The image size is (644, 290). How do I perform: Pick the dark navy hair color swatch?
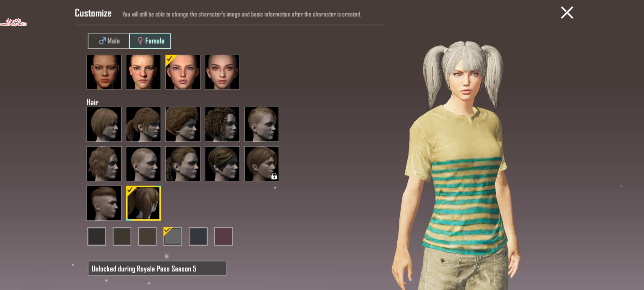coord(198,236)
